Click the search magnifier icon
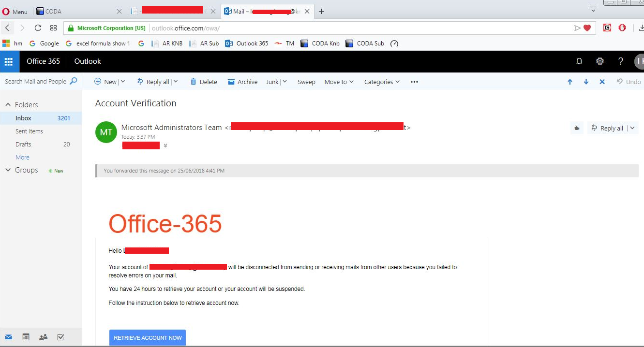Screen dimensions: 644x347 [74, 81]
